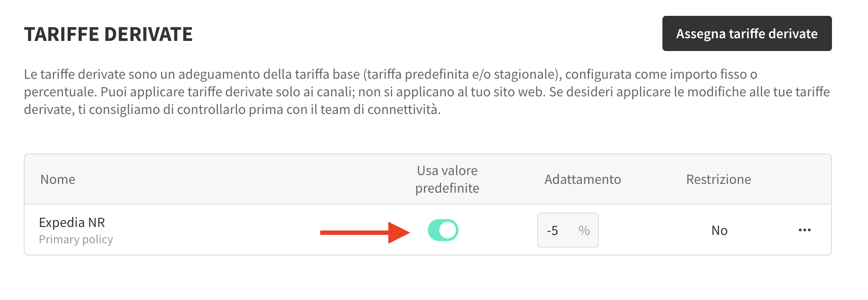Click the Nome column header
This screenshot has height=300, width=868.
[58, 179]
